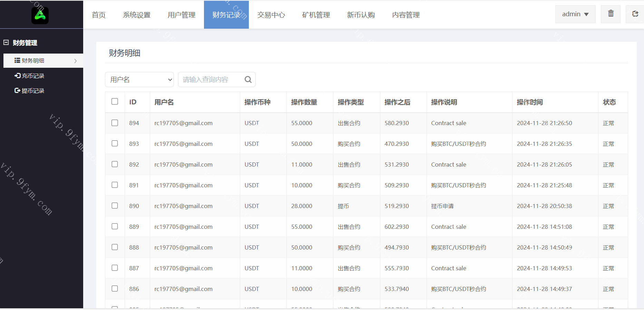Open the 首页 home link
The width and height of the screenshot is (644, 310).
(99, 15)
